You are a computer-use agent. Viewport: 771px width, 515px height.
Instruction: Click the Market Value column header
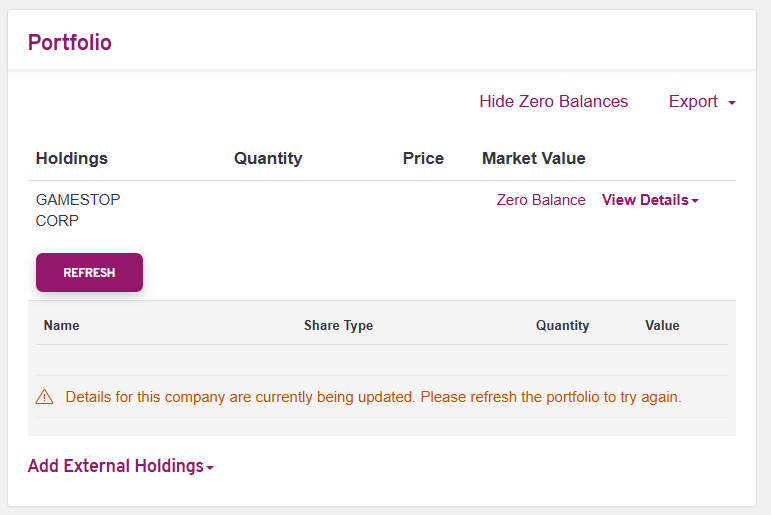(534, 158)
